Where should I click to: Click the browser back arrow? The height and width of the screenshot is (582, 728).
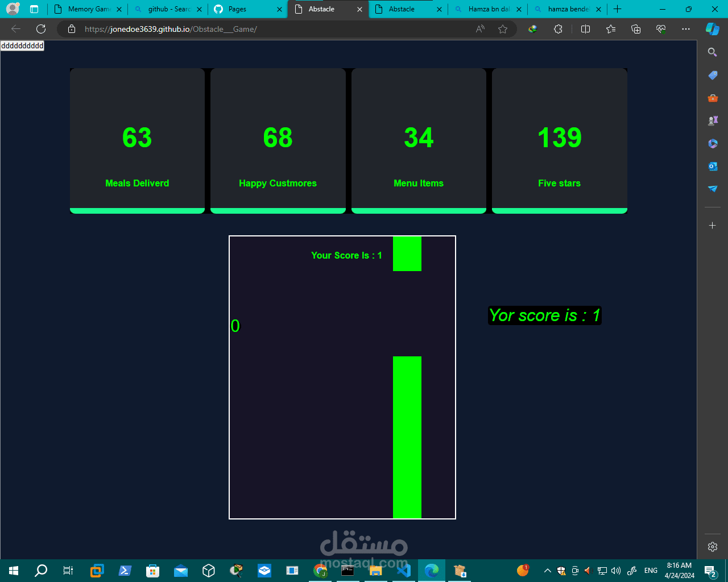tap(16, 29)
